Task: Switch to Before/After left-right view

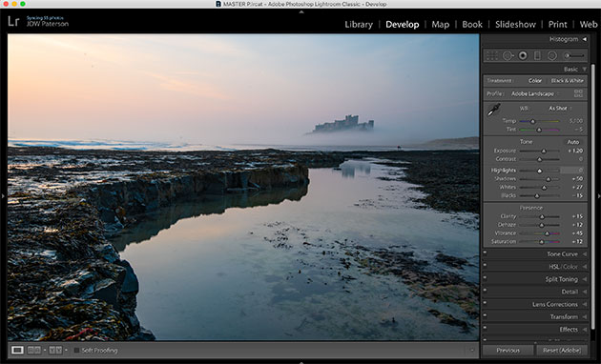Action: click(x=33, y=350)
